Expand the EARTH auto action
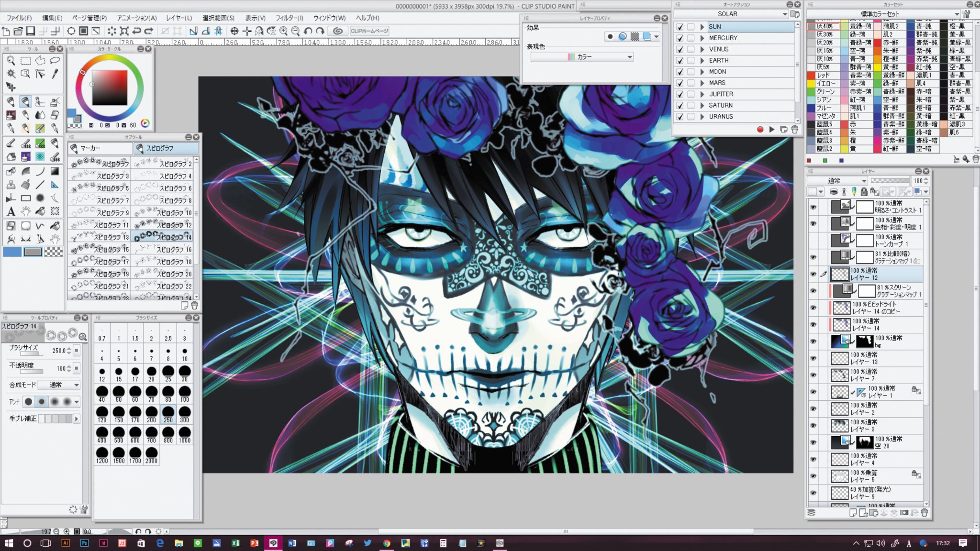This screenshot has width=980, height=551. tap(702, 61)
